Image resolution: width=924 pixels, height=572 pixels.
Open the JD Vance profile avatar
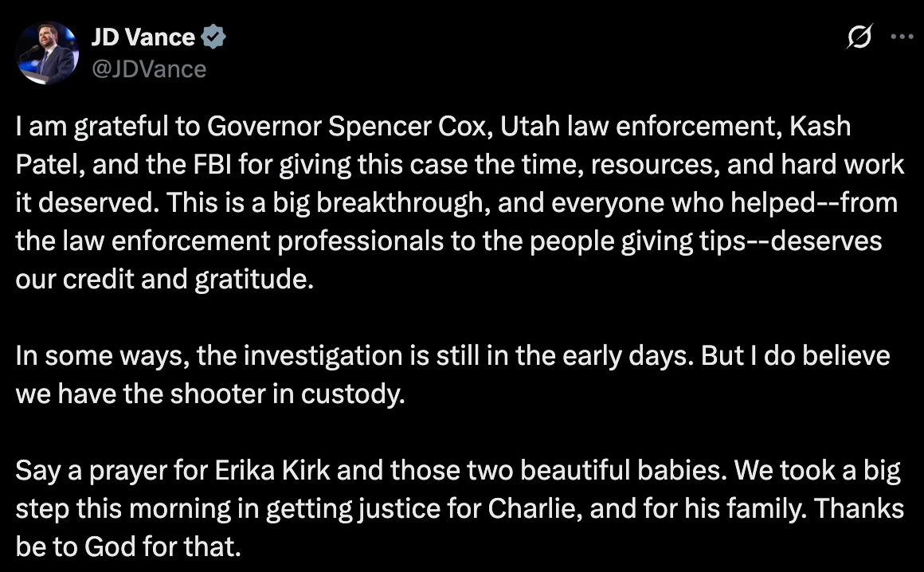[x=47, y=53]
